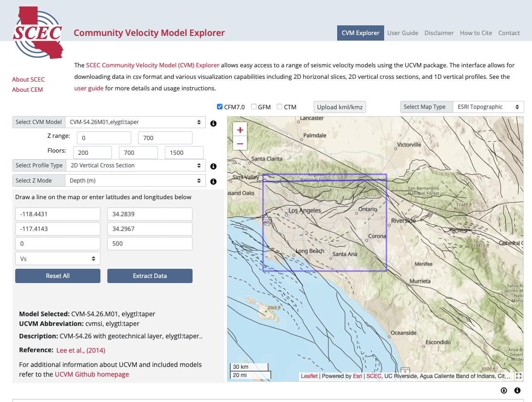Expand the Vs property dropdown
This screenshot has width=532, height=402.
[x=58, y=259]
